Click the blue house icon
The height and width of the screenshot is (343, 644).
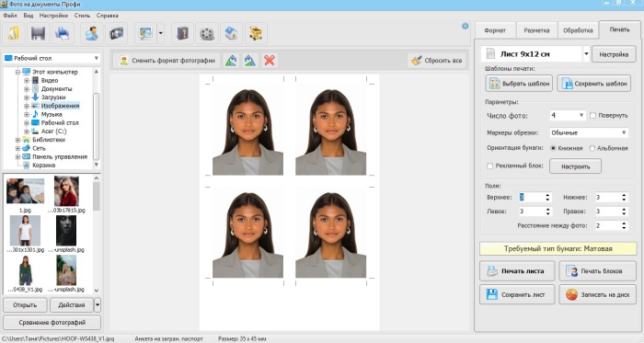point(231,33)
